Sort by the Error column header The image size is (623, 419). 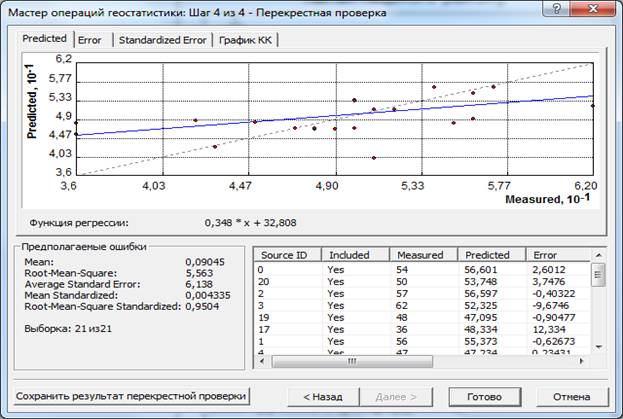click(x=558, y=255)
